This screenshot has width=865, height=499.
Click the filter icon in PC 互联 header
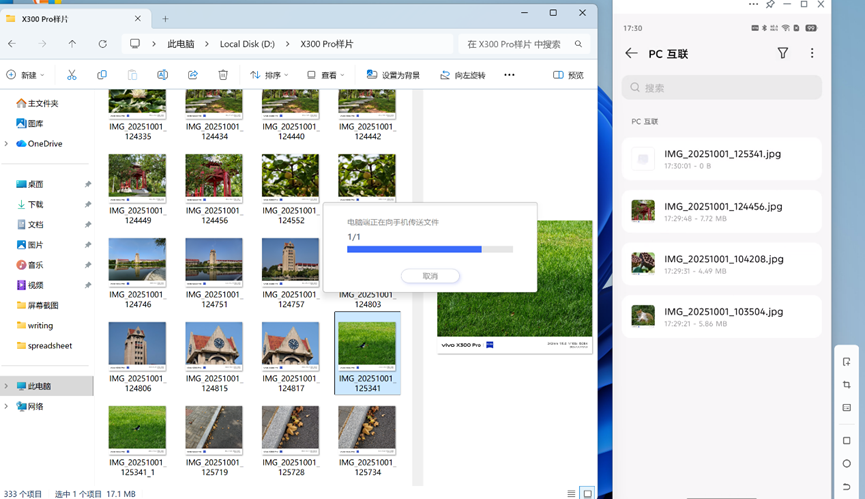click(x=783, y=53)
